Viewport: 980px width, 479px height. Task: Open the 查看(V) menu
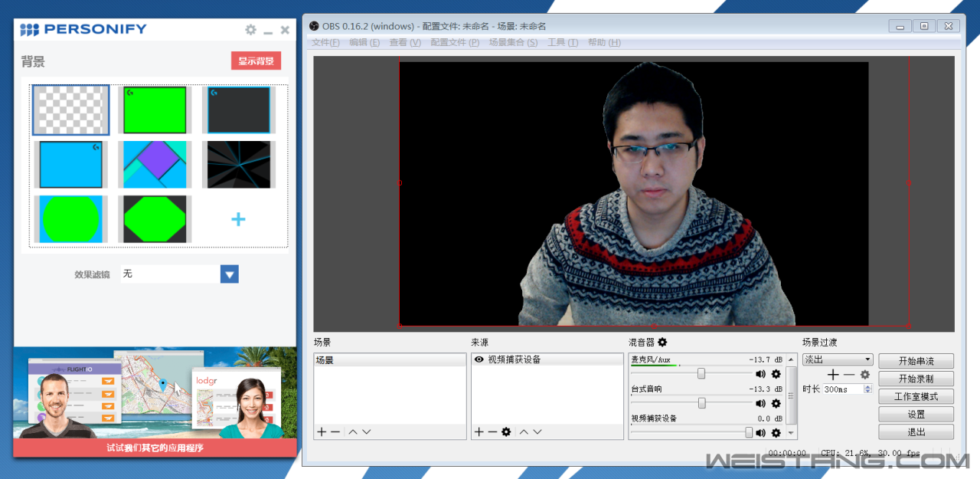[x=405, y=43]
